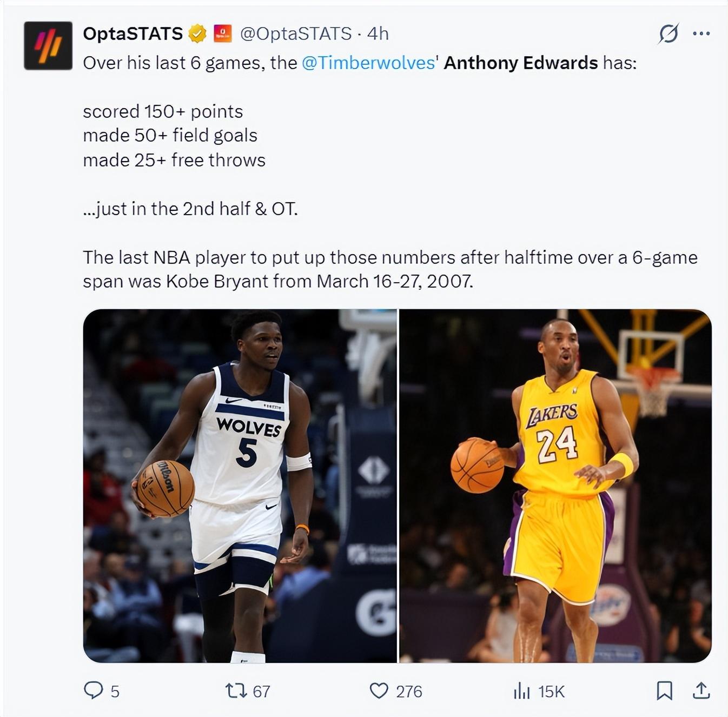Open the 4h timestamp link

click(378, 34)
